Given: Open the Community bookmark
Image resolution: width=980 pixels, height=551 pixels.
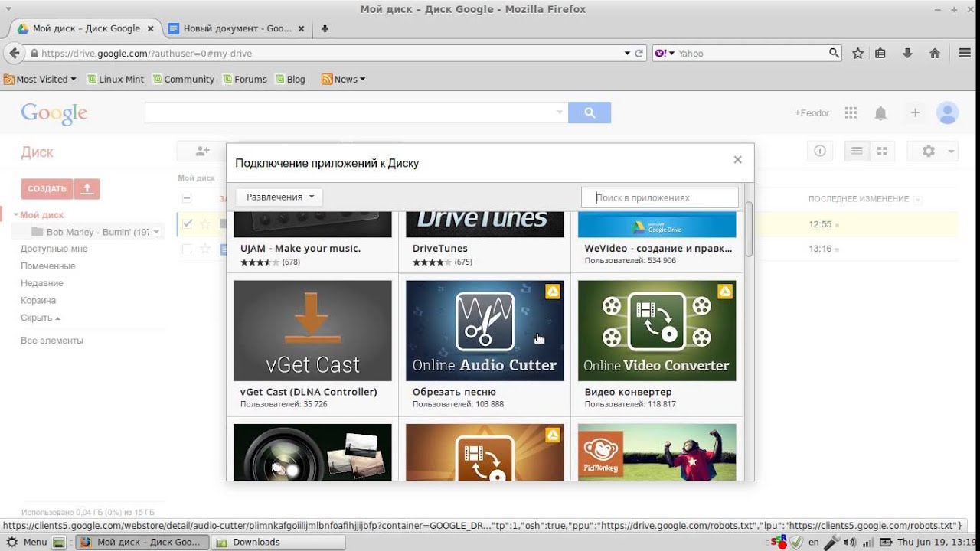Looking at the screenshot, I should click(184, 79).
